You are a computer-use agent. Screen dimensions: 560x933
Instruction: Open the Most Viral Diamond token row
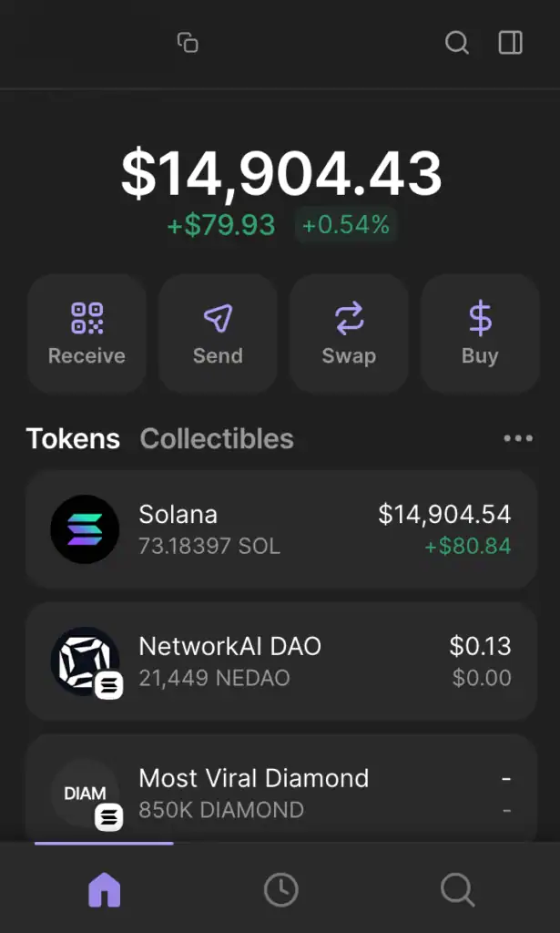coord(280,791)
